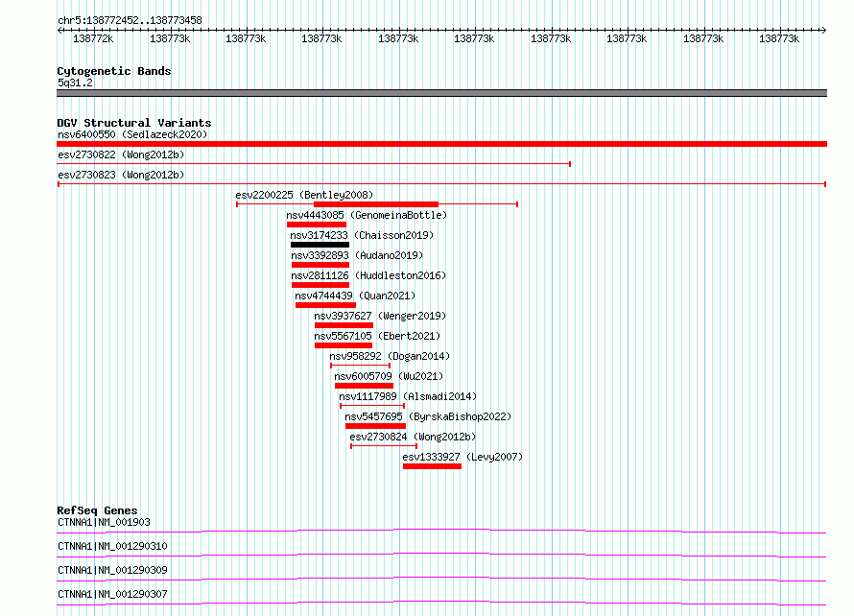Screen dimensions: 854x616
Task: Click the gray 5q31.2 cytogenetic band bar
Action: pyautogui.click(x=441, y=93)
